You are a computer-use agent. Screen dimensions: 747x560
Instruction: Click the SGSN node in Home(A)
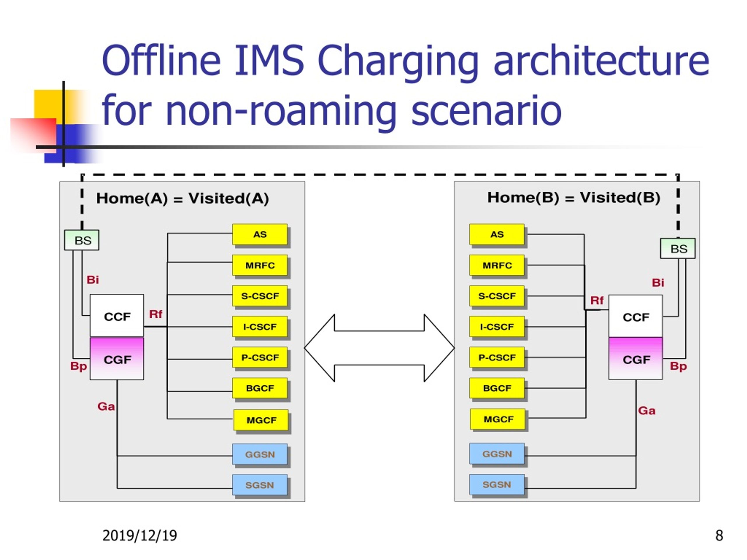tap(260, 485)
